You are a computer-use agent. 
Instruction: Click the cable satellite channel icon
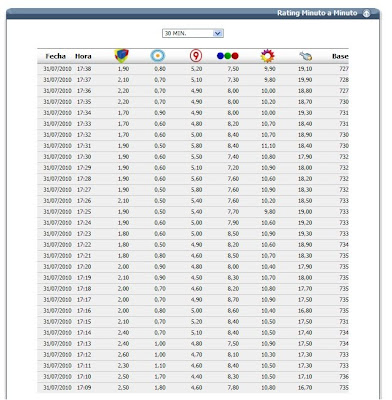306,56
